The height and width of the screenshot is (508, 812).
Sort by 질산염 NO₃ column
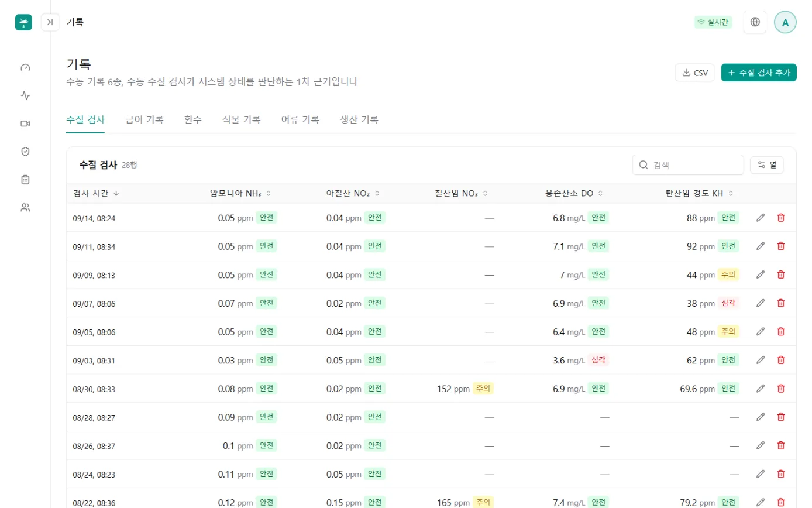click(x=462, y=193)
